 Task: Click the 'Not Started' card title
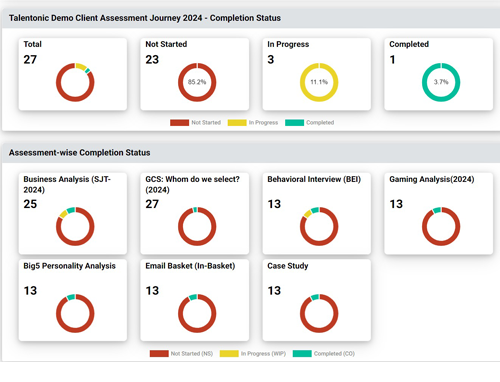pyautogui.click(x=166, y=44)
